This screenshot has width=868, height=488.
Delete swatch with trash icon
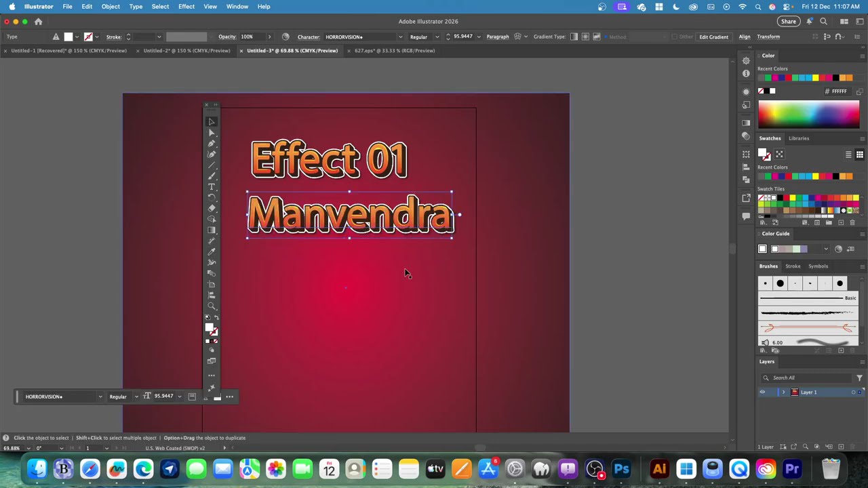tap(852, 222)
